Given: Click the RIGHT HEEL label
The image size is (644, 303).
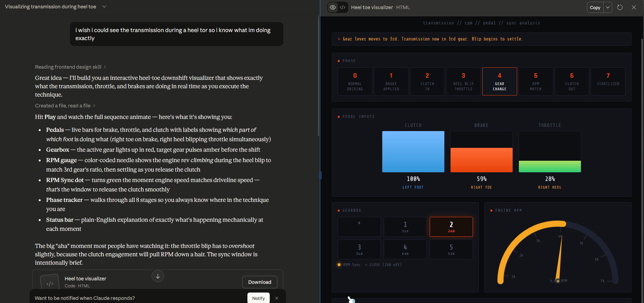Looking at the screenshot, I should [x=550, y=188].
